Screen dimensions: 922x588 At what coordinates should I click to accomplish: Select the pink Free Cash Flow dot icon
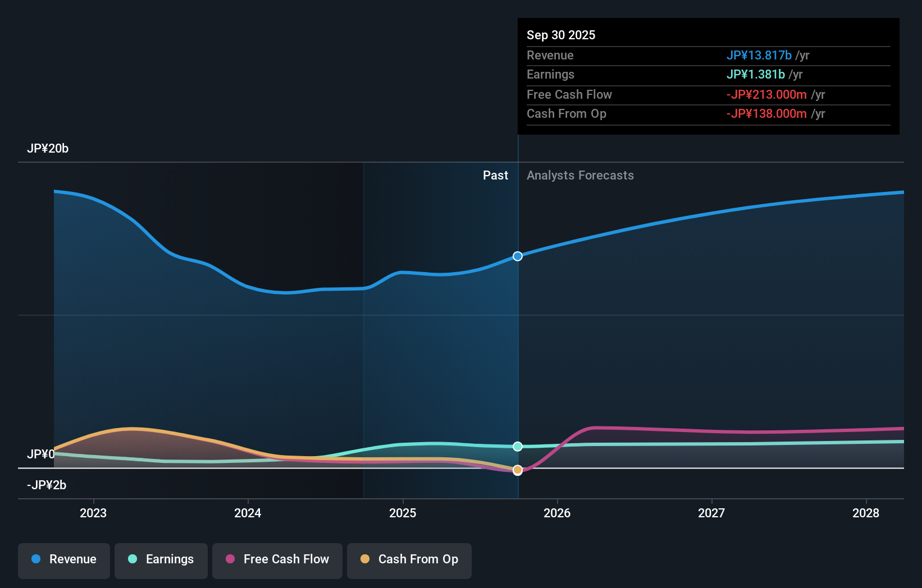coord(230,559)
